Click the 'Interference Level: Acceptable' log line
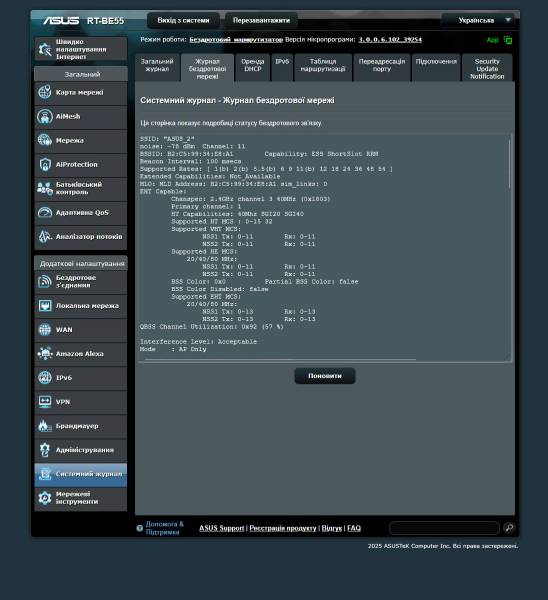This screenshot has width=548, height=600. tap(198, 341)
